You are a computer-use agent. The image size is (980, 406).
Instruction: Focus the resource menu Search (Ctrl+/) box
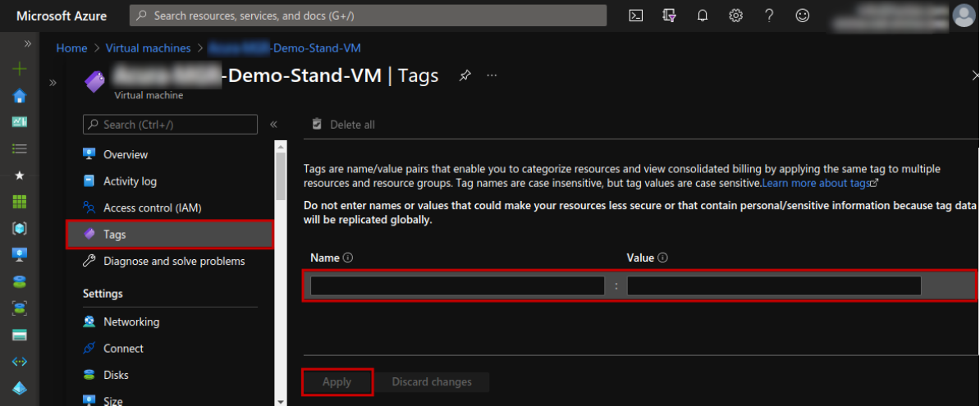pyautogui.click(x=170, y=125)
